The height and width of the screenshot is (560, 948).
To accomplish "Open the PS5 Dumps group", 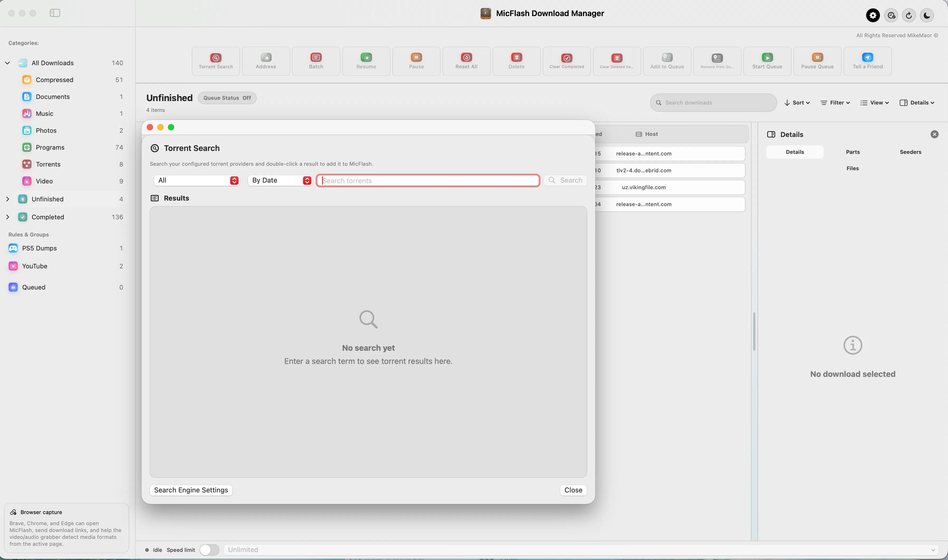I will pos(66,248).
